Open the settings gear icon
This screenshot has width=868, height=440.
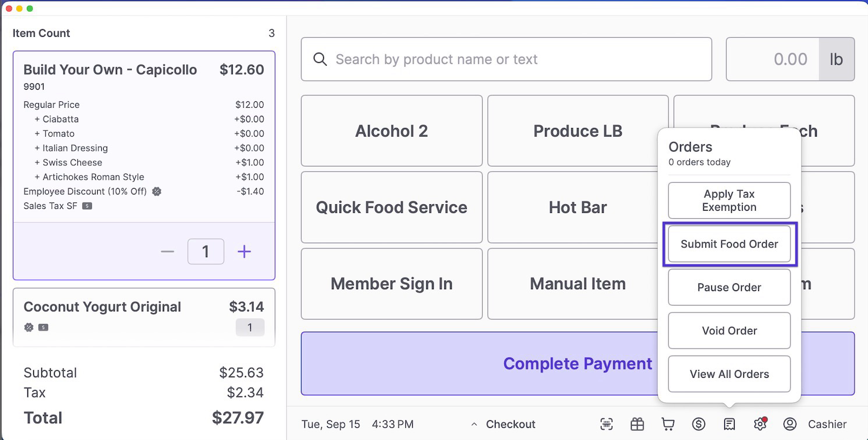(x=760, y=424)
